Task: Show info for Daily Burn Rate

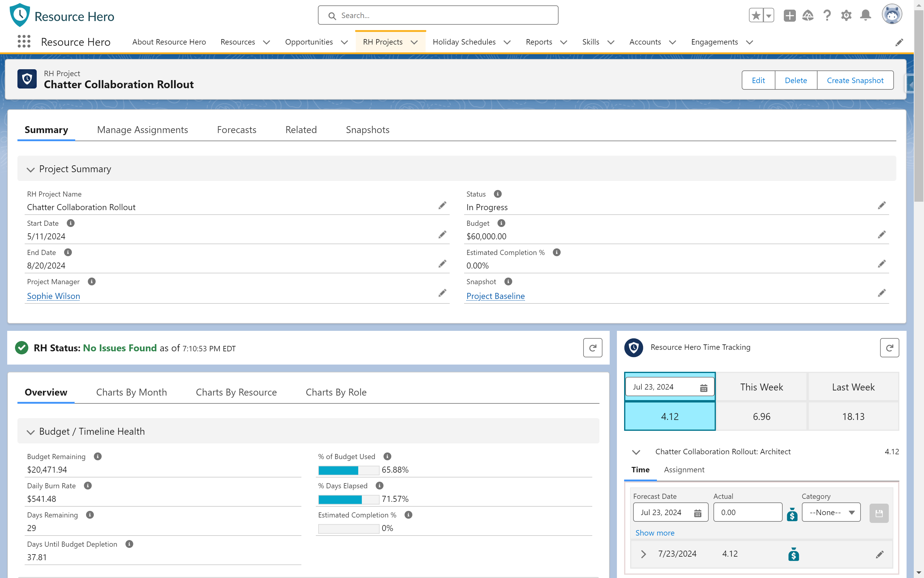Action: (x=88, y=486)
